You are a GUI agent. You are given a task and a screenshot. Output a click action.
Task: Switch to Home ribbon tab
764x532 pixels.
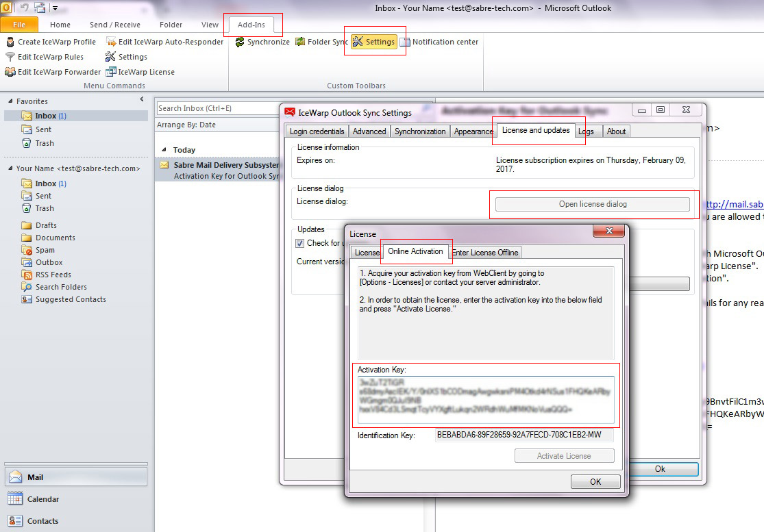60,25
